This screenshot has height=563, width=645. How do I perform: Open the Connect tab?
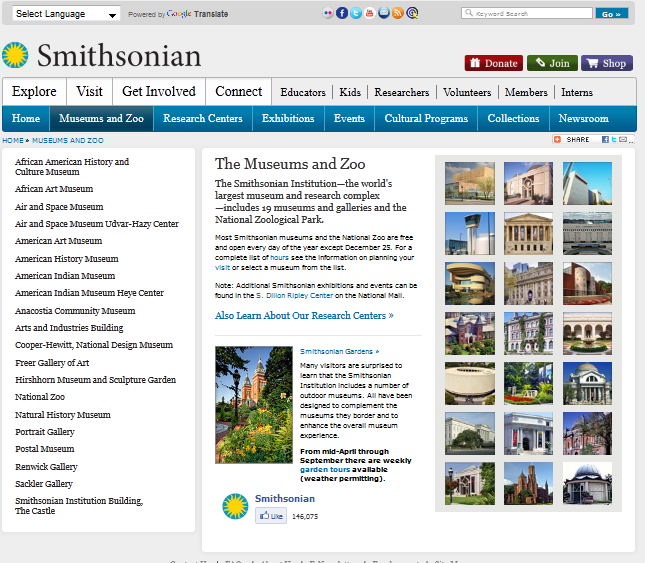click(239, 91)
